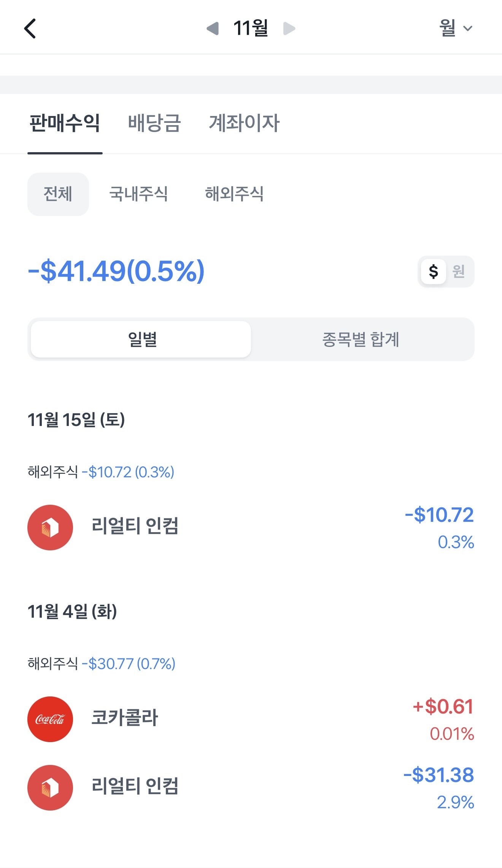
Task: Tap Realty Income logo under November 4
Action: [50, 787]
